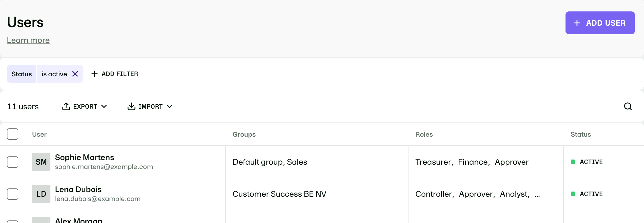Click the SM avatar for Sophie Martens
644x223 pixels.
click(x=41, y=162)
